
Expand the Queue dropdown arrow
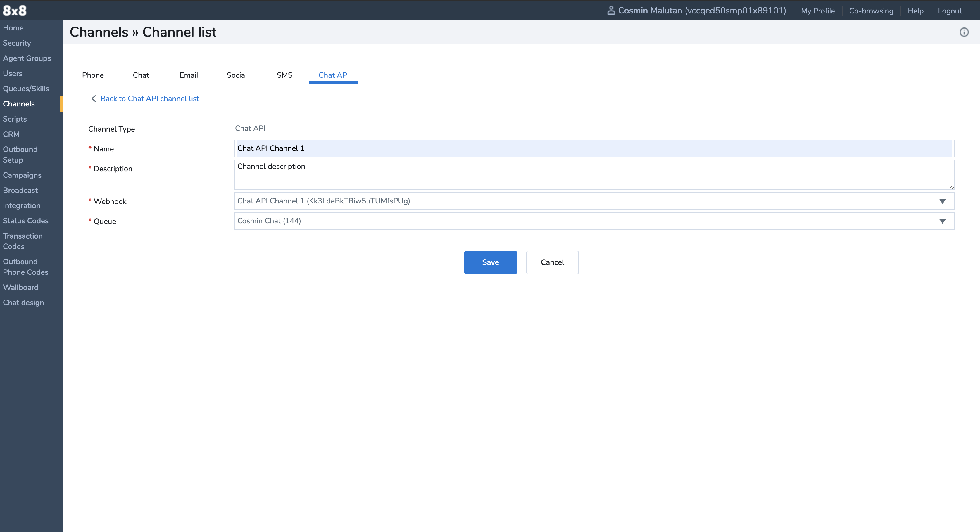click(942, 221)
